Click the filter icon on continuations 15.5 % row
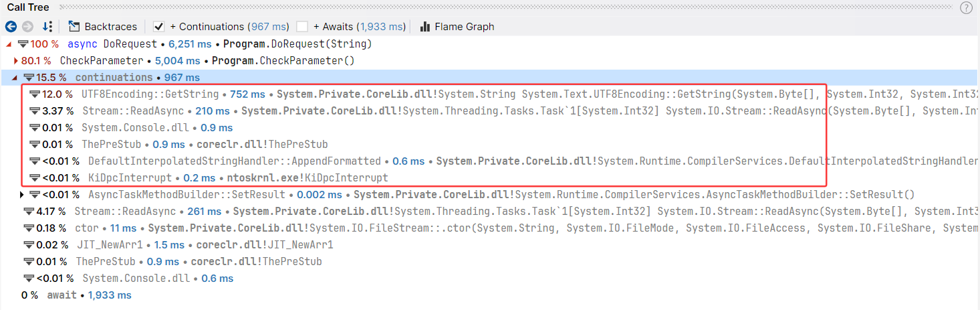 click(29, 78)
